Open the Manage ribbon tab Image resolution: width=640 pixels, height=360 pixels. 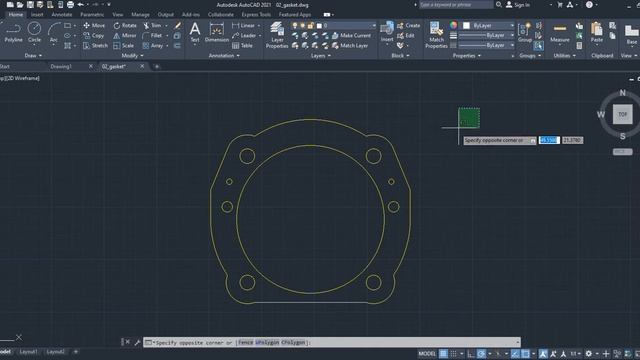coord(140,14)
